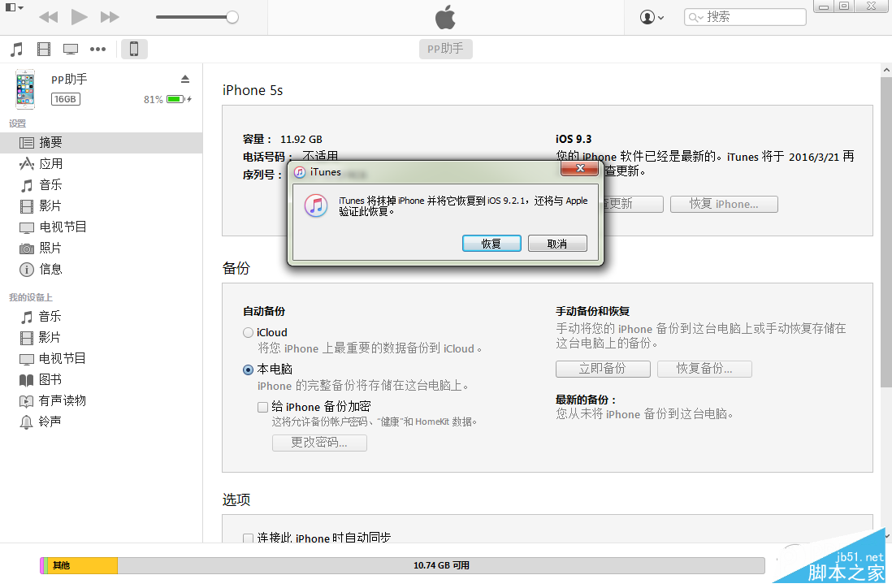Click the iTunes icon in dialog message
The height and width of the screenshot is (588, 892).
coord(316,205)
